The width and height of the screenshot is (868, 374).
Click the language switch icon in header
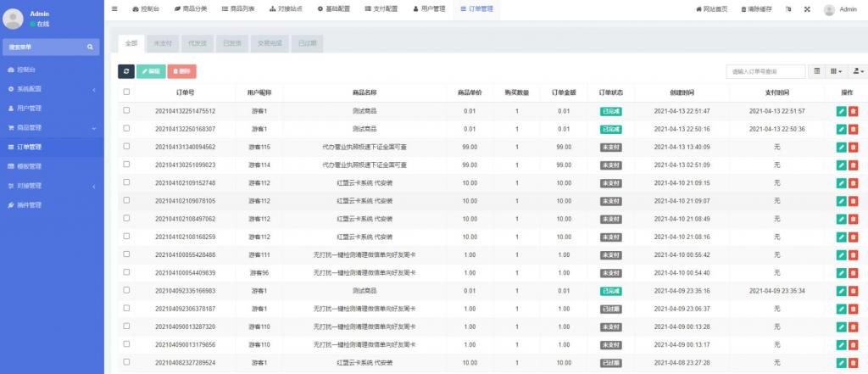click(x=788, y=9)
